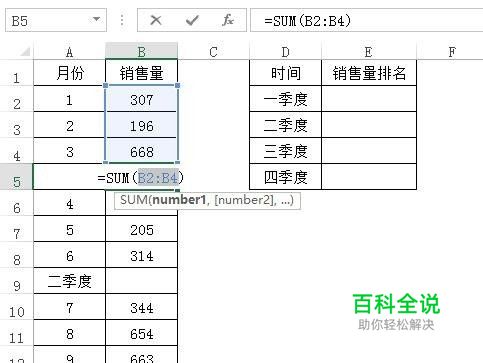Click the 二季度 cell in column A
The image size is (483, 363).
pyautogui.click(x=69, y=281)
